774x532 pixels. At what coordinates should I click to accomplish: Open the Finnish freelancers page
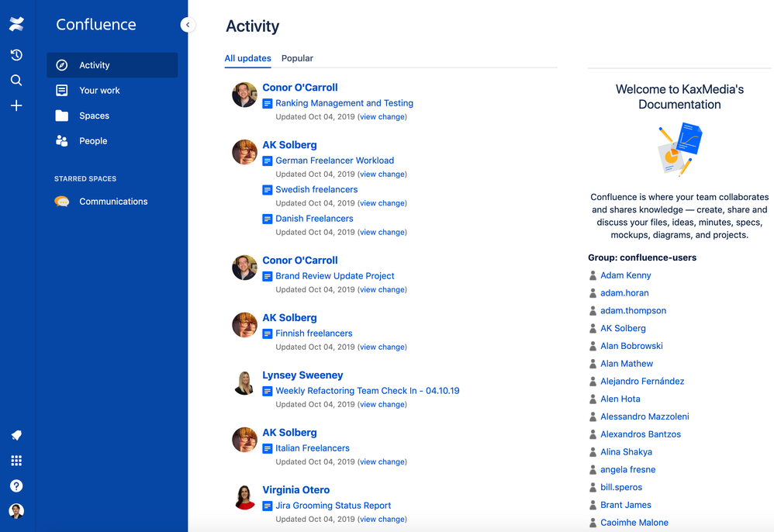coord(314,333)
